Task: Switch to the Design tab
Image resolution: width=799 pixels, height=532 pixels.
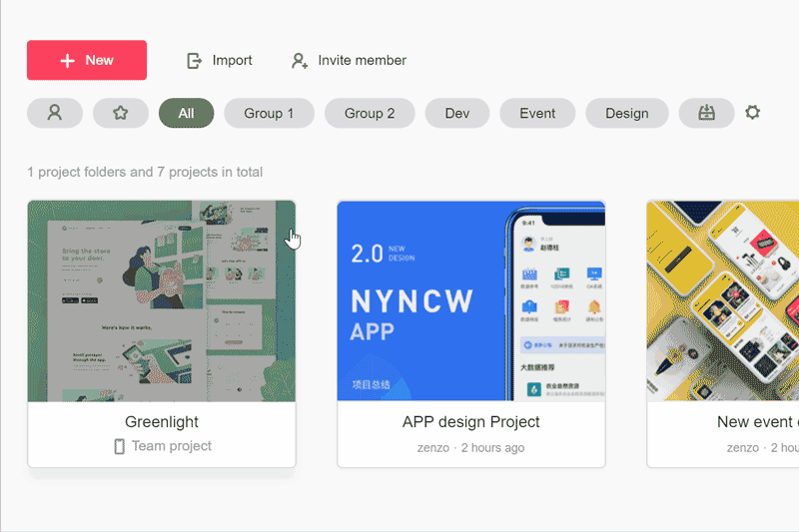Action: pyautogui.click(x=627, y=113)
